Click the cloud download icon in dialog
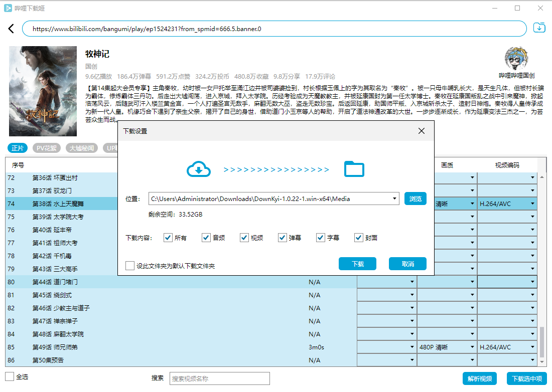552x392 pixels. click(198, 170)
